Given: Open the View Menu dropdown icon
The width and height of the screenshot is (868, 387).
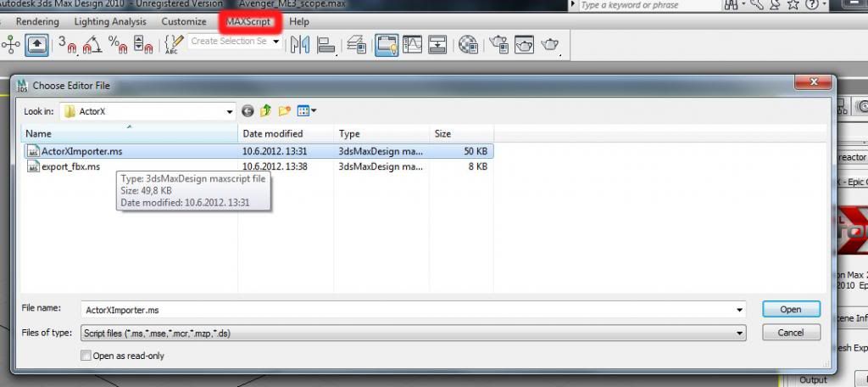Looking at the screenshot, I should tap(307, 111).
